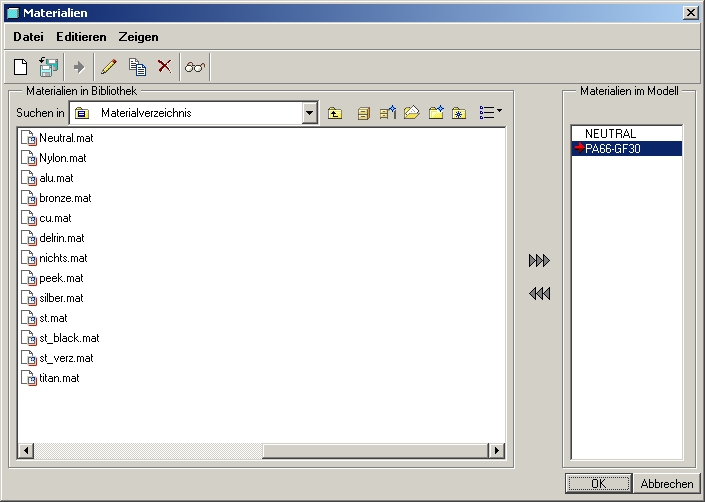Create a new folder icon
Screen dimensions: 705x502
click(x=436, y=112)
